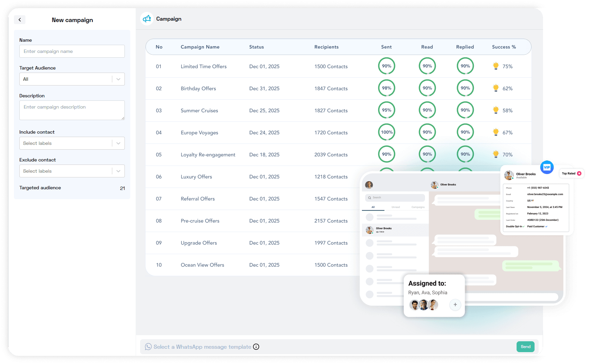The width and height of the screenshot is (599, 364).
Task: Click Europe Voyages campaign name
Action: (199, 133)
